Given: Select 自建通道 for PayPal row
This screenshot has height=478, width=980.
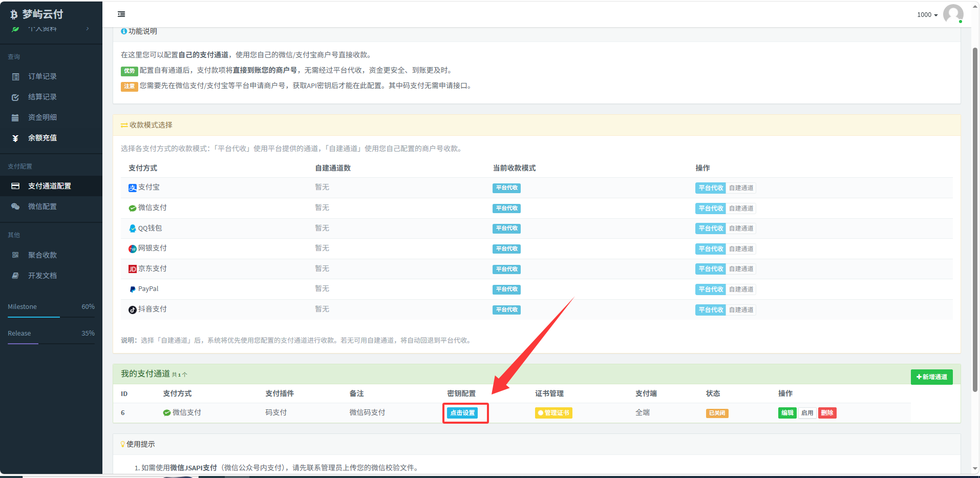Looking at the screenshot, I should click(741, 289).
